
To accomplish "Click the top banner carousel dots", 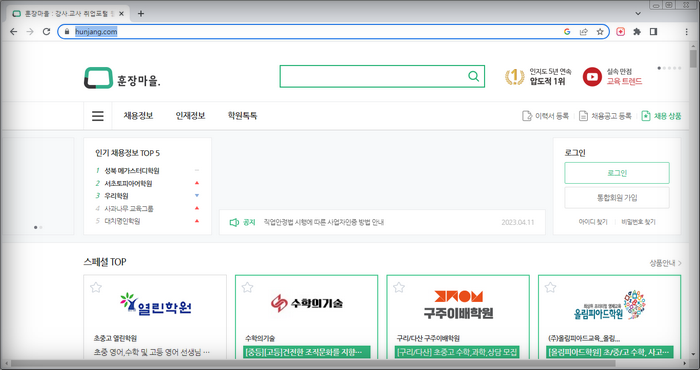I will [x=669, y=68].
